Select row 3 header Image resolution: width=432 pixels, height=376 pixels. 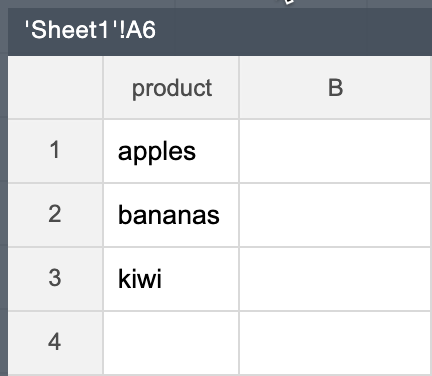tap(55, 279)
